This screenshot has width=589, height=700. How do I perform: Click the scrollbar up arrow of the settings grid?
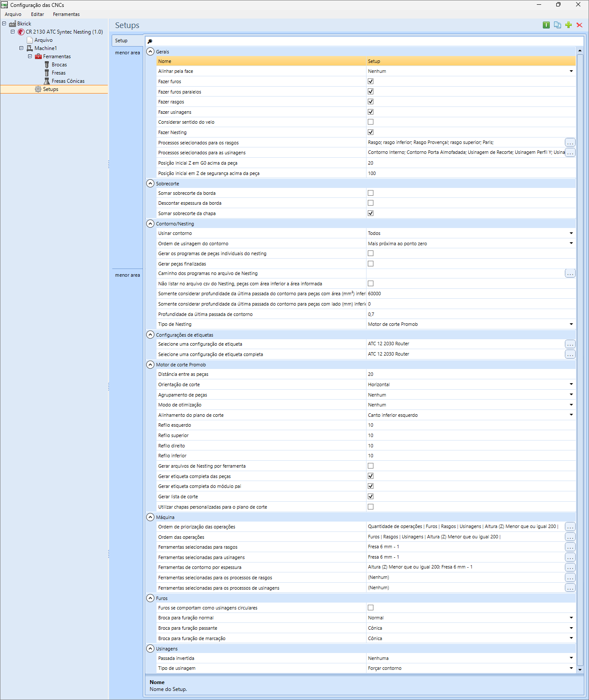tap(580, 50)
